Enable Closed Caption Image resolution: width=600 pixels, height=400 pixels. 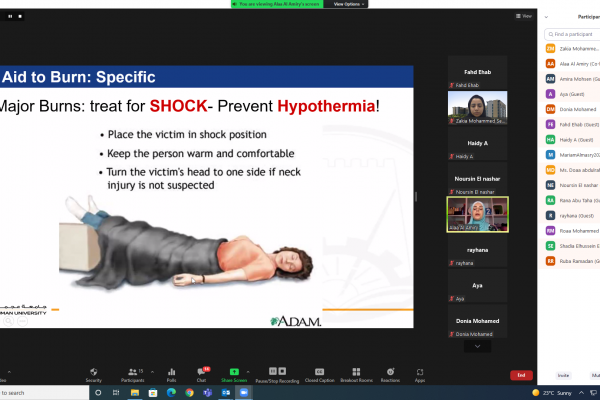coord(319,373)
